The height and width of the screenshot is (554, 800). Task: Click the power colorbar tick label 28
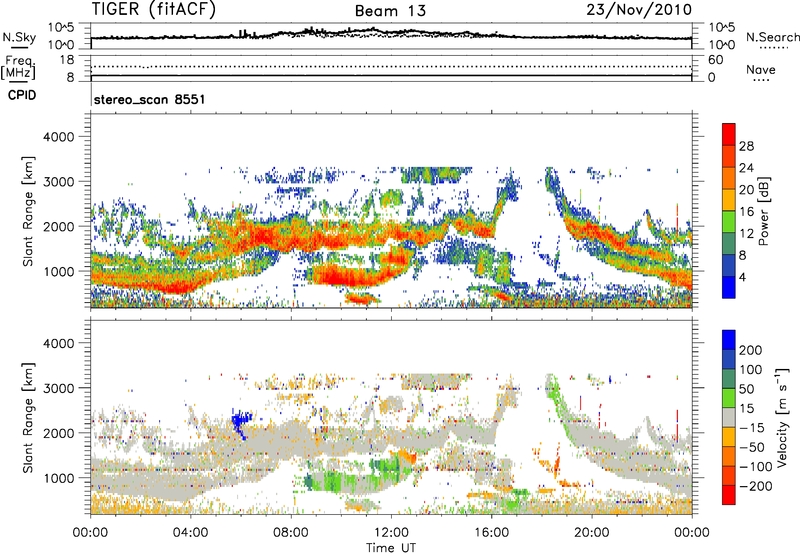click(x=746, y=146)
